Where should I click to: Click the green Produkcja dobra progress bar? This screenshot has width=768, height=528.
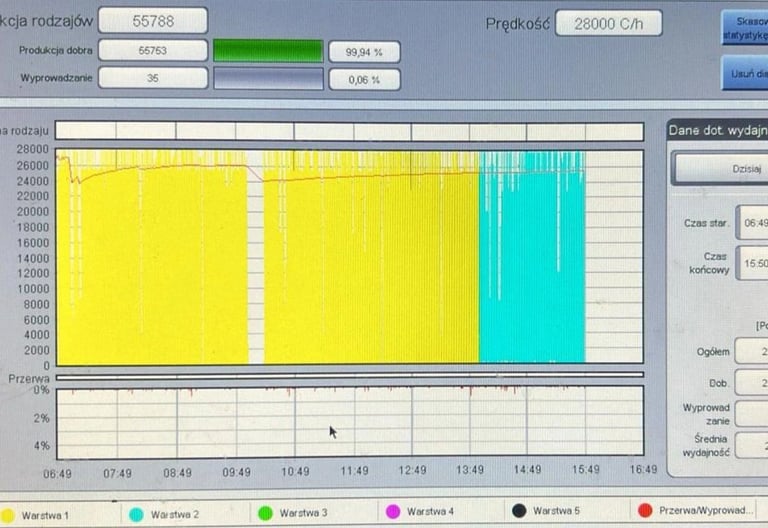(x=268, y=51)
